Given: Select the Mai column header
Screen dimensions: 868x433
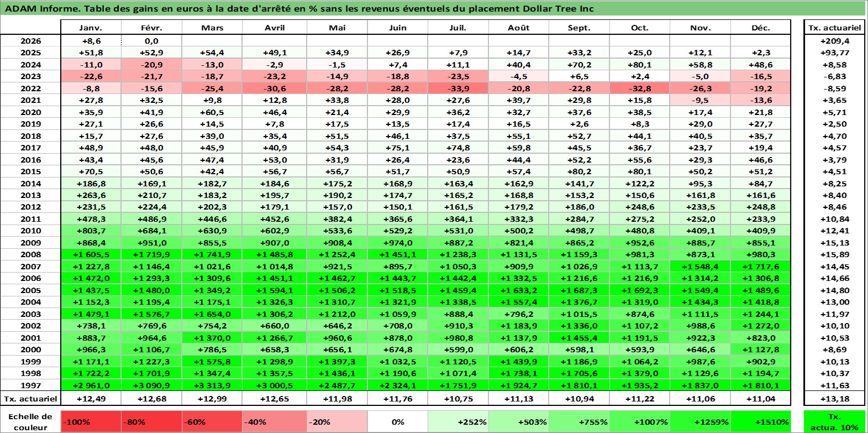Looking at the screenshot, I should [337, 28].
